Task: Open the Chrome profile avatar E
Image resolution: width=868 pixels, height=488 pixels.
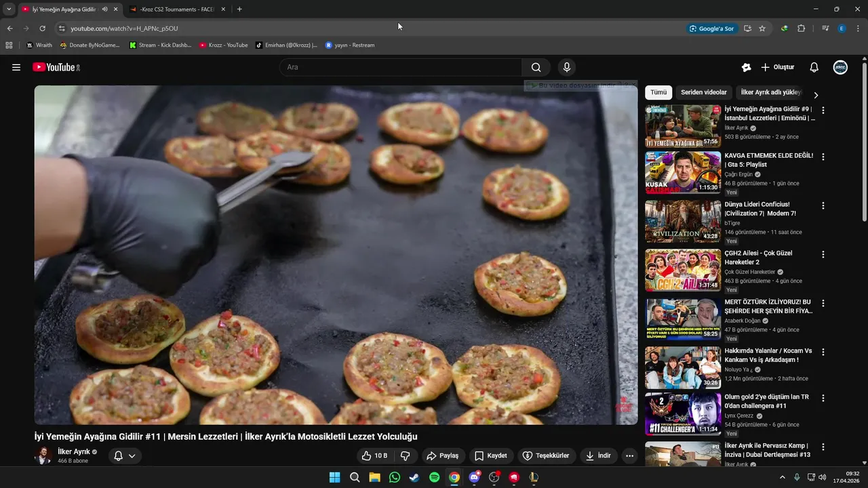Action: [x=842, y=28]
